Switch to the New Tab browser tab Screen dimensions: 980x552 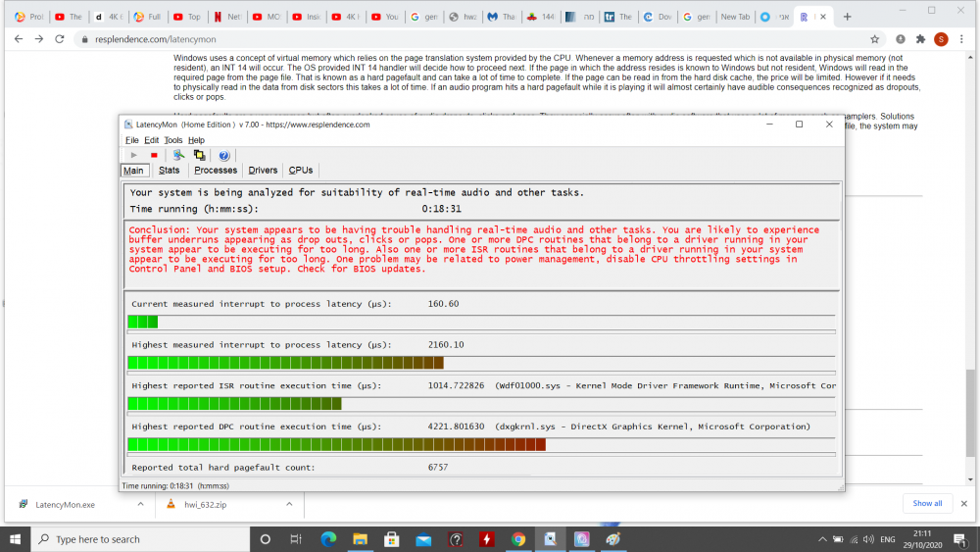pyautogui.click(x=734, y=17)
